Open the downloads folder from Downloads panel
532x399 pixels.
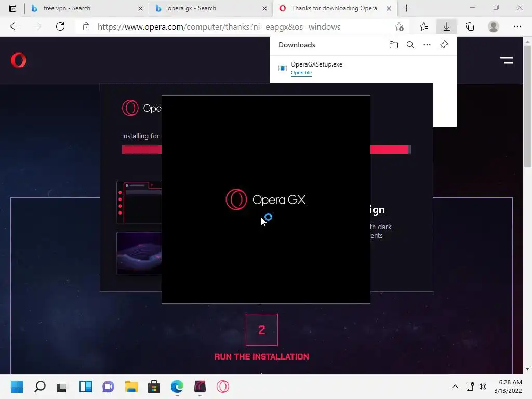[x=394, y=45]
